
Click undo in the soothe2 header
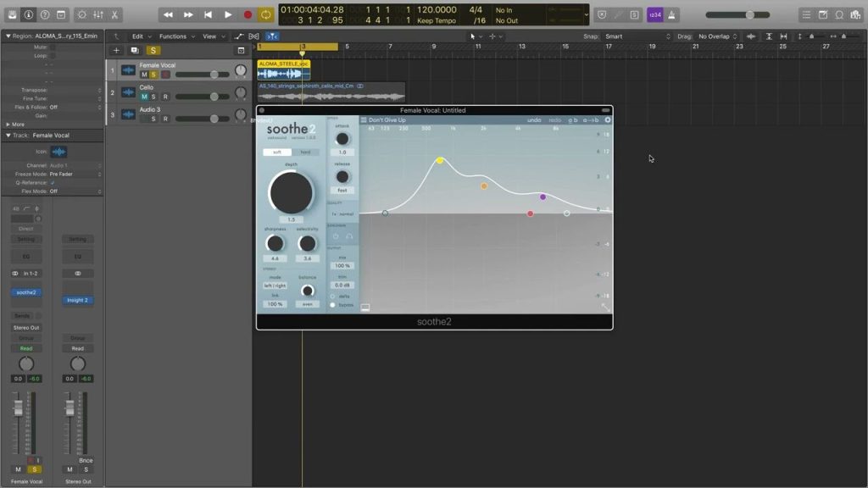(532, 119)
